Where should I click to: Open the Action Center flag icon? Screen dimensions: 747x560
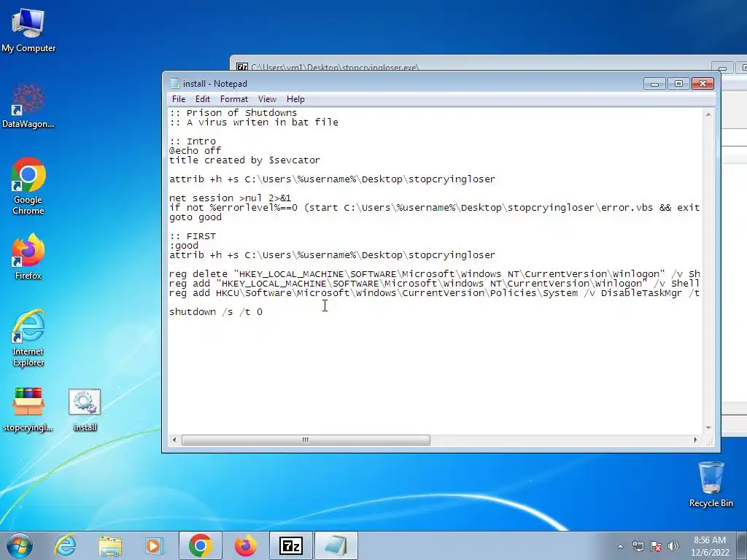click(x=656, y=546)
